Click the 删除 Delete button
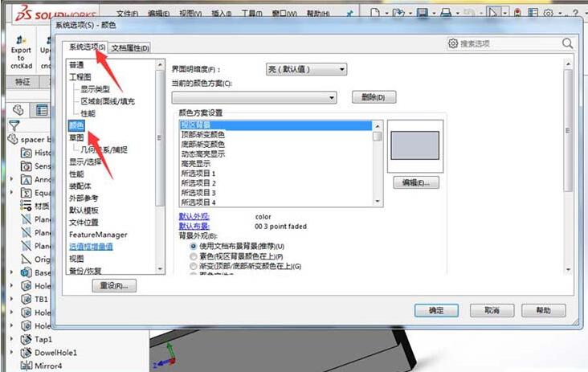 point(374,97)
